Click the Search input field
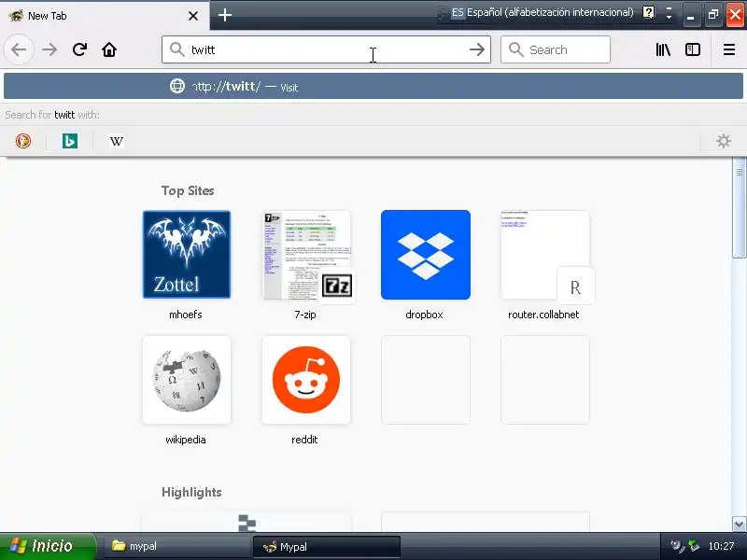Screen dimensions: 747x560 click(x=555, y=49)
